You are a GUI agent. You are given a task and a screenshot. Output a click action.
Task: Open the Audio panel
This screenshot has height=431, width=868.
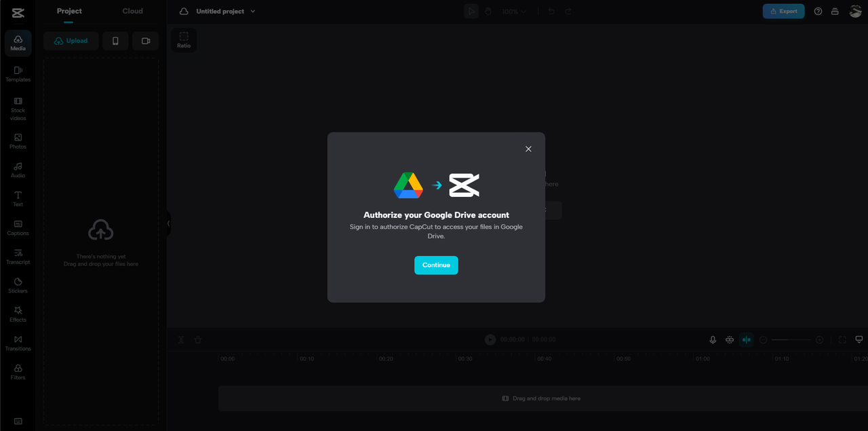coord(18,170)
